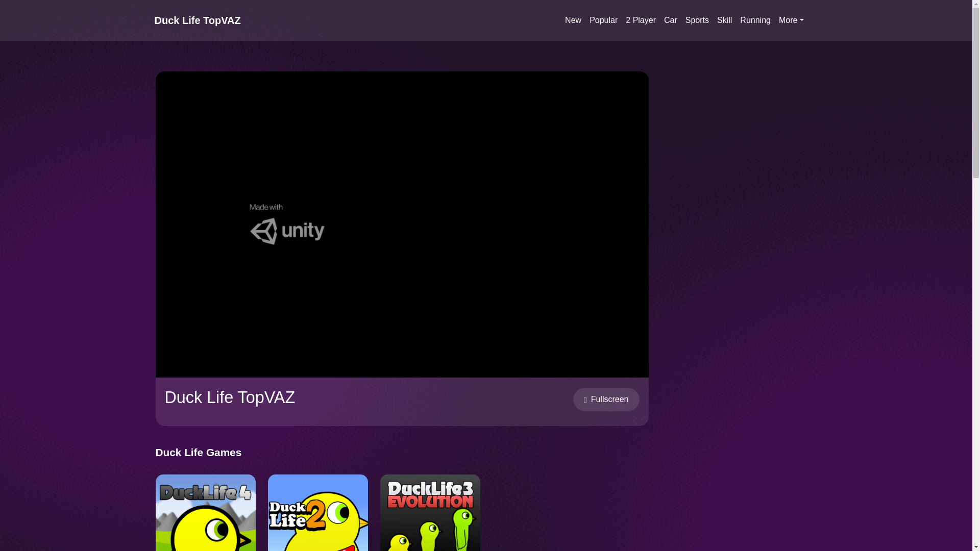
Task: Click the Fullscreen button
Action: pyautogui.click(x=606, y=399)
